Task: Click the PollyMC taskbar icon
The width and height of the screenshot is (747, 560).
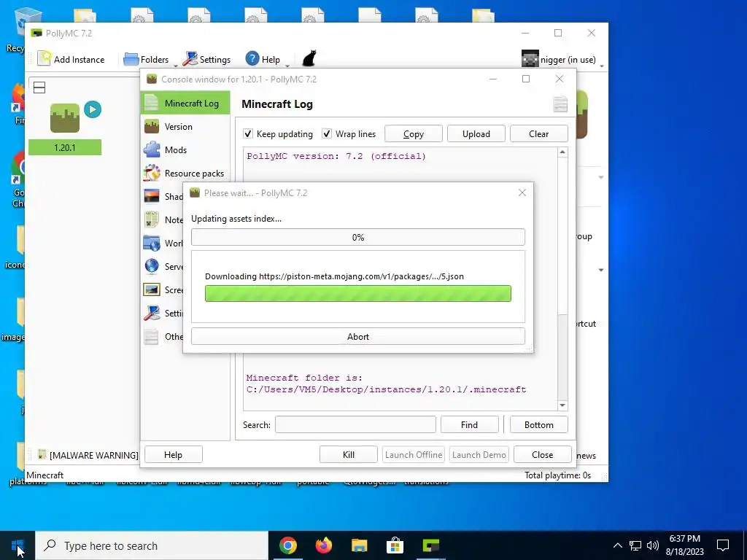Action: 430,545
